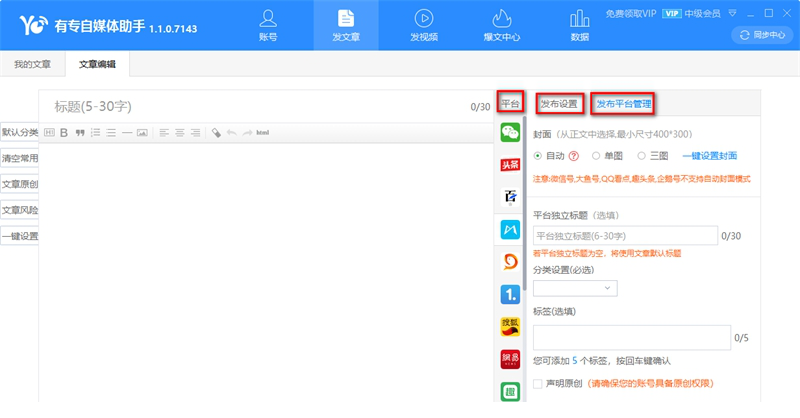Select the blue 1. Yidian platform icon
800x418 pixels.
coord(510,294)
